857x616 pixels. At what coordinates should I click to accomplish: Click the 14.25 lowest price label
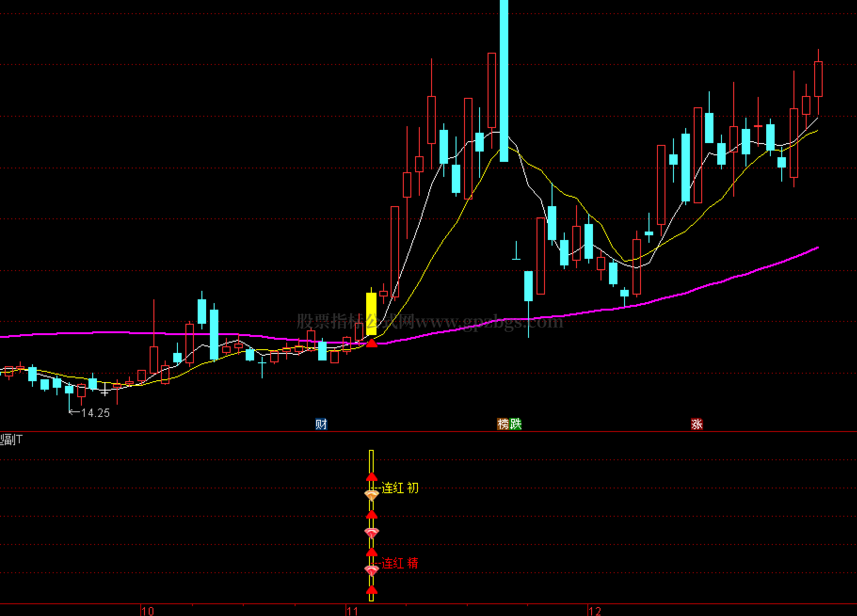(95, 413)
